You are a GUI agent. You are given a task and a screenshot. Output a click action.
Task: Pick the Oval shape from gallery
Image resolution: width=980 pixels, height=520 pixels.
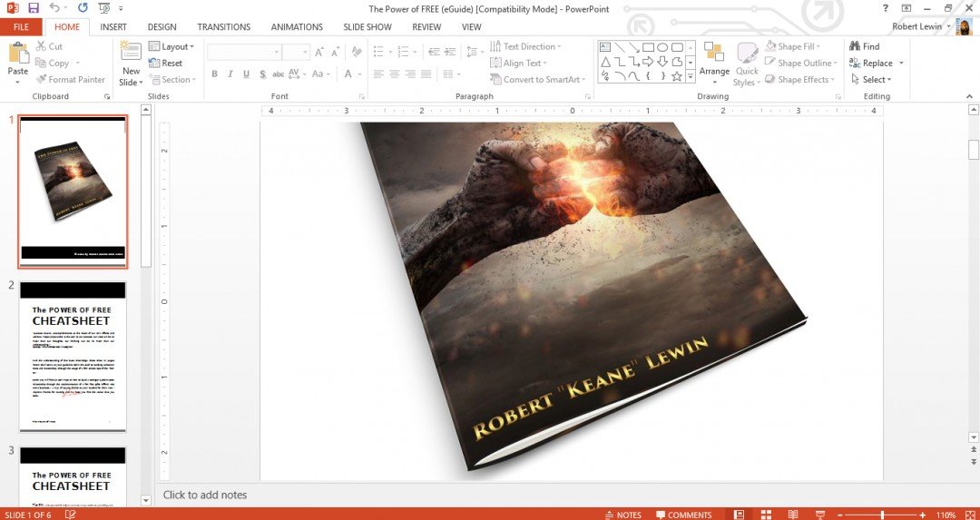[662, 47]
